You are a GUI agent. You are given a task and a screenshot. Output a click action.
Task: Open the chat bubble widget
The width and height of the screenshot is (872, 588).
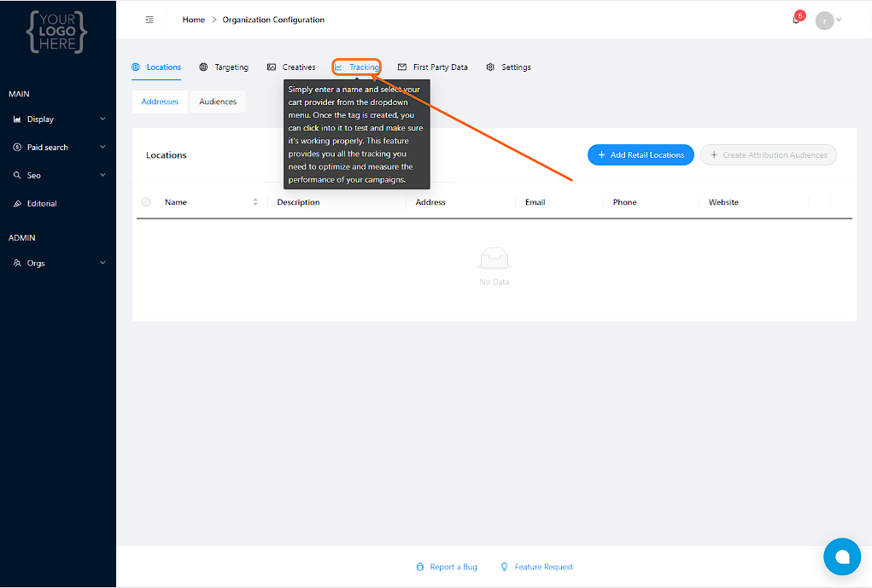tap(842, 557)
